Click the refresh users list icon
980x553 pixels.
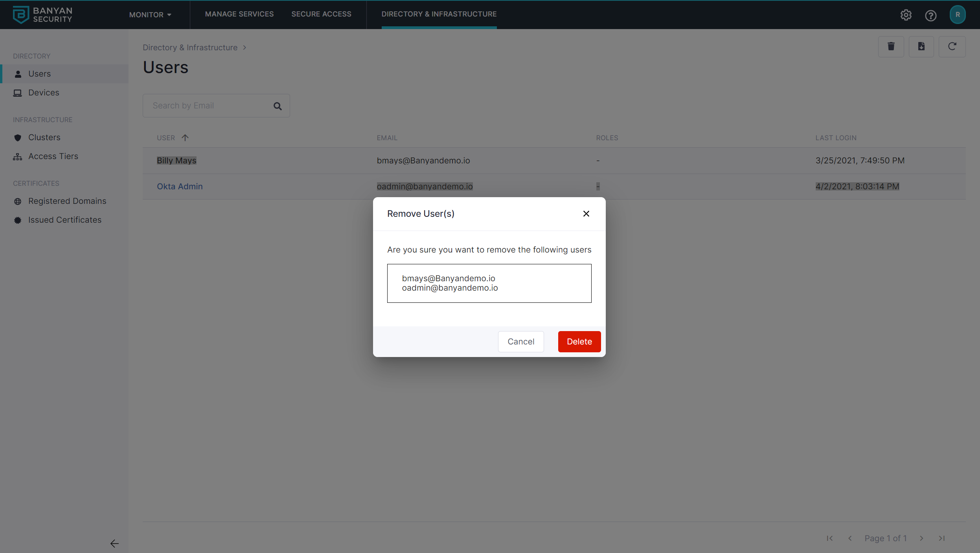pyautogui.click(x=952, y=47)
